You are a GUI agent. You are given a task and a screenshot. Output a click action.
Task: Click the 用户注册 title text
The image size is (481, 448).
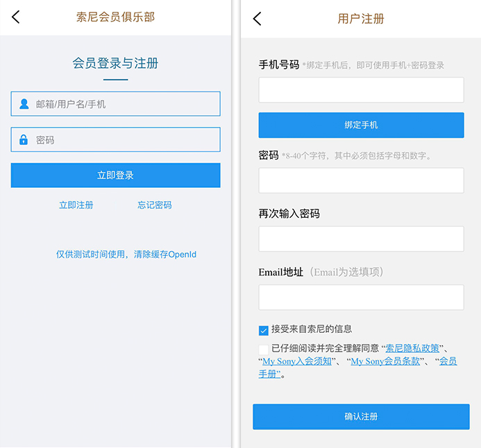click(x=361, y=19)
